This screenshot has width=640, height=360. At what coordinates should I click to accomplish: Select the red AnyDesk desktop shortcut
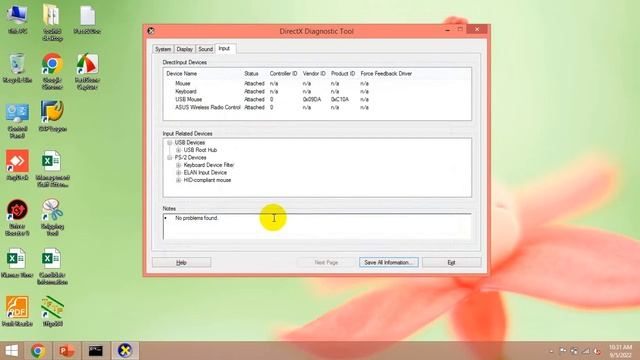pos(17,165)
